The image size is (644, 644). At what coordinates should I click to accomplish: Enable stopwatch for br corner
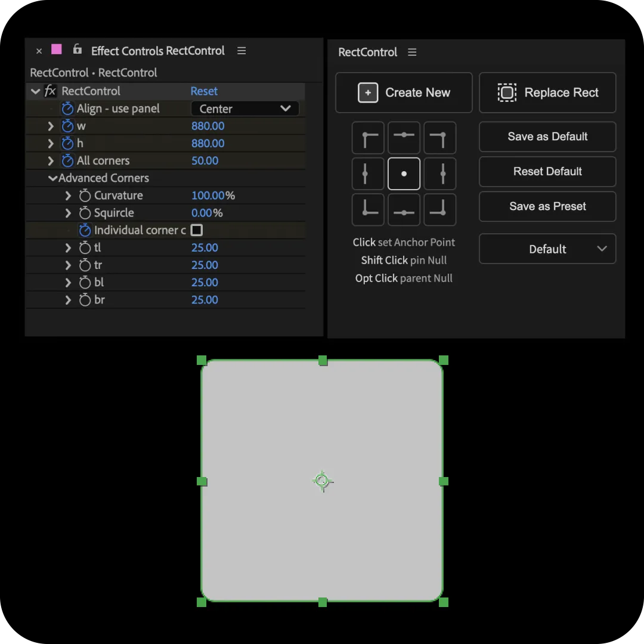coord(85,300)
